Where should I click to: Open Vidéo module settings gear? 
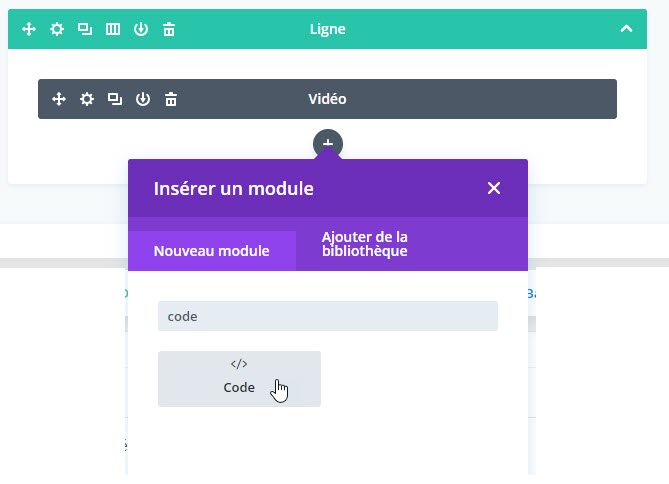click(x=87, y=99)
